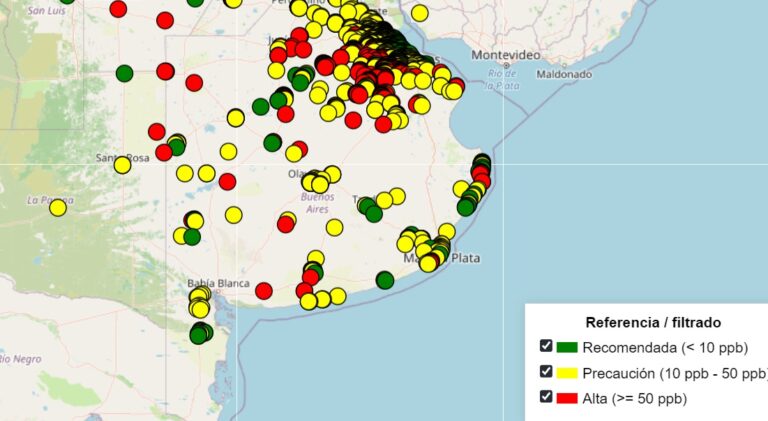Image resolution: width=768 pixels, height=421 pixels.
Task: Click the red Alta legend swatch
Action: (567, 398)
